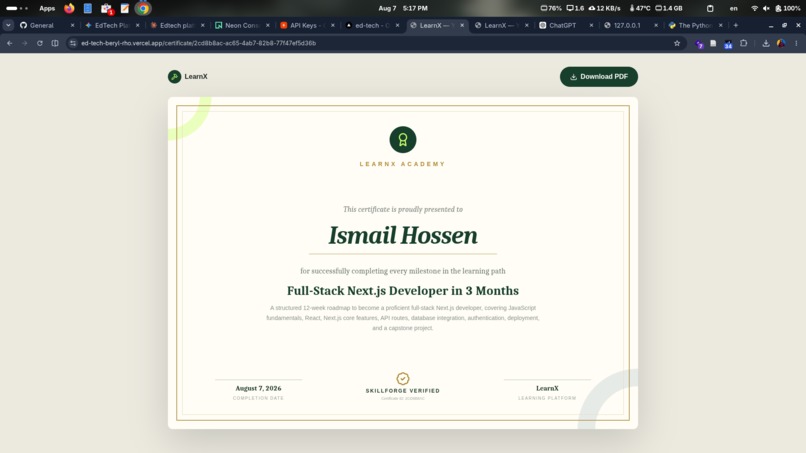Check the battery 76% indicator
Image resolution: width=806 pixels, height=453 pixels.
click(x=551, y=8)
